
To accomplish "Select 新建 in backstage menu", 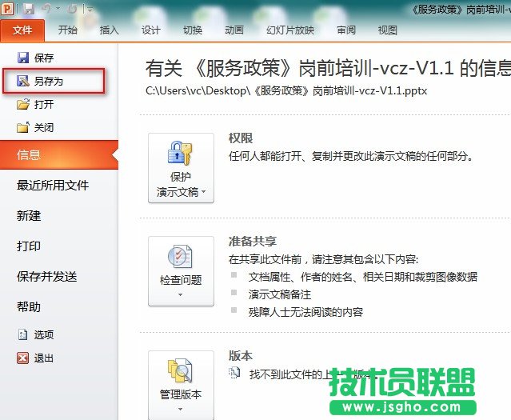I will [x=29, y=215].
